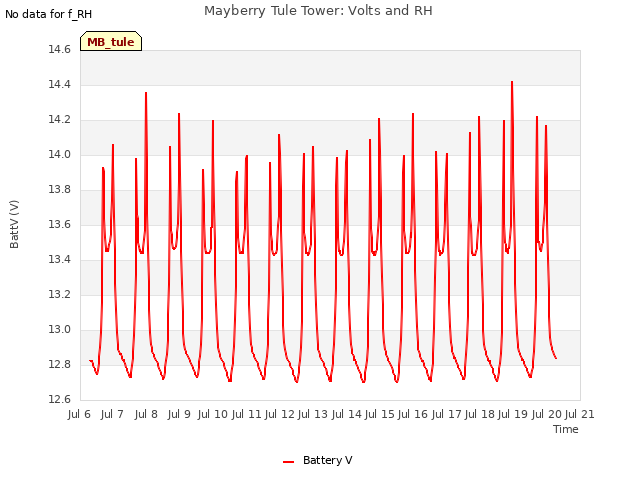
Task: Click the 13.2 y-axis tick label
Action: point(60,294)
